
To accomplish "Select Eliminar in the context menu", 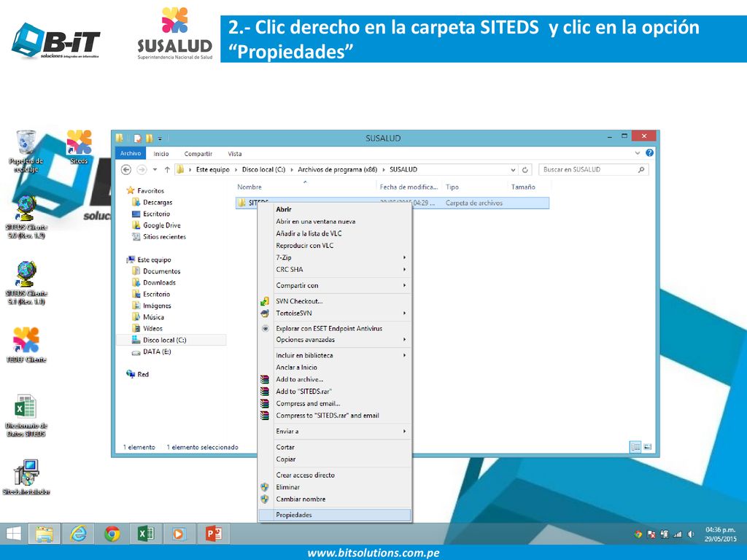I will tap(335, 487).
